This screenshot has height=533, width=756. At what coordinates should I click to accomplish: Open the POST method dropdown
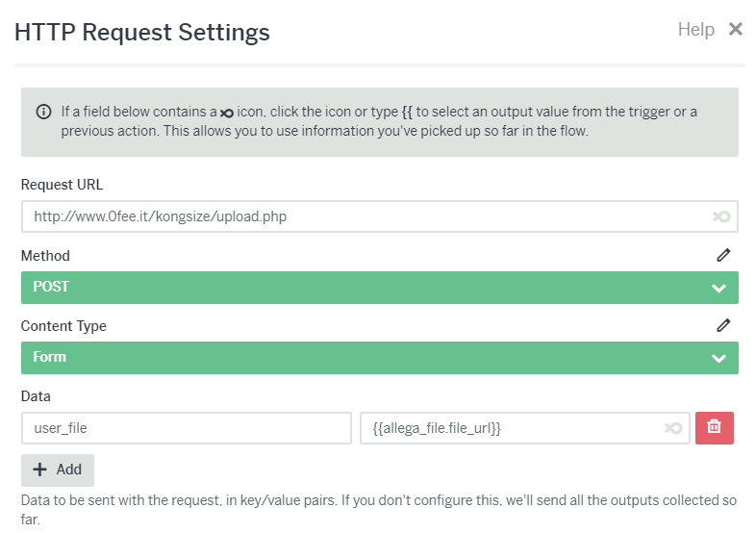point(380,288)
